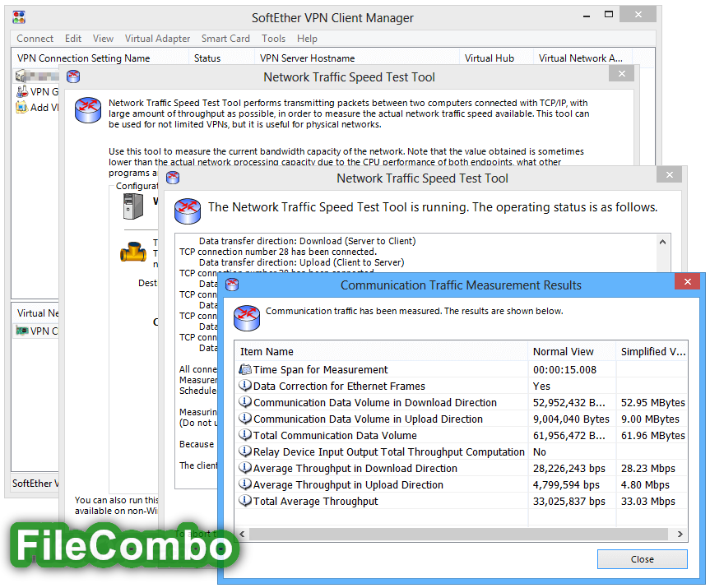The width and height of the screenshot is (710, 588).
Task: Click the up arrow of the status log scrollbar
Action: point(662,242)
